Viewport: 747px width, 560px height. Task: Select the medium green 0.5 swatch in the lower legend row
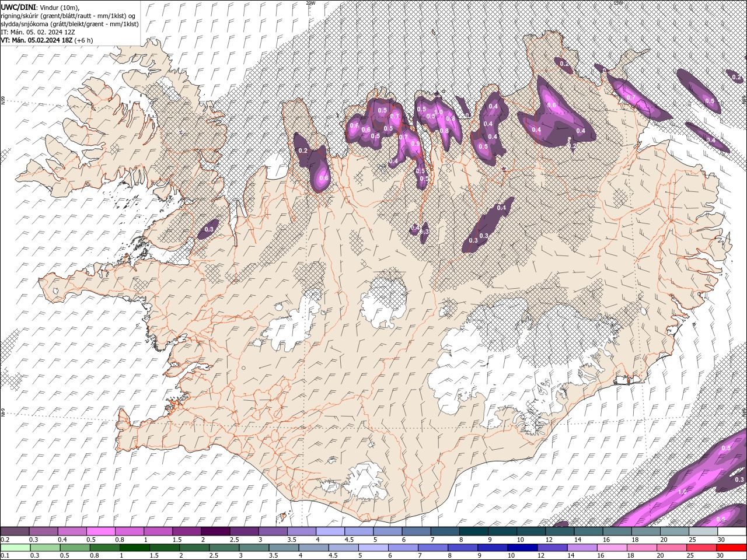tap(75, 548)
